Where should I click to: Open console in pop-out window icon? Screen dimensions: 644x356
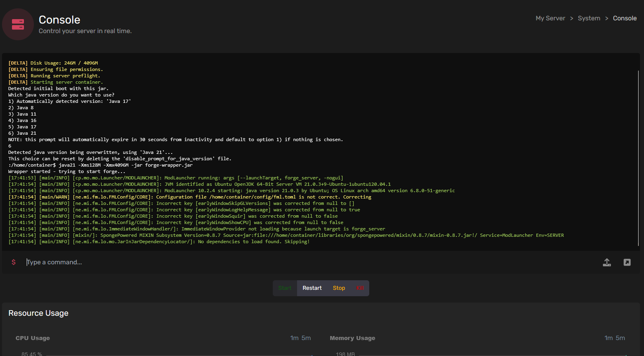click(627, 262)
